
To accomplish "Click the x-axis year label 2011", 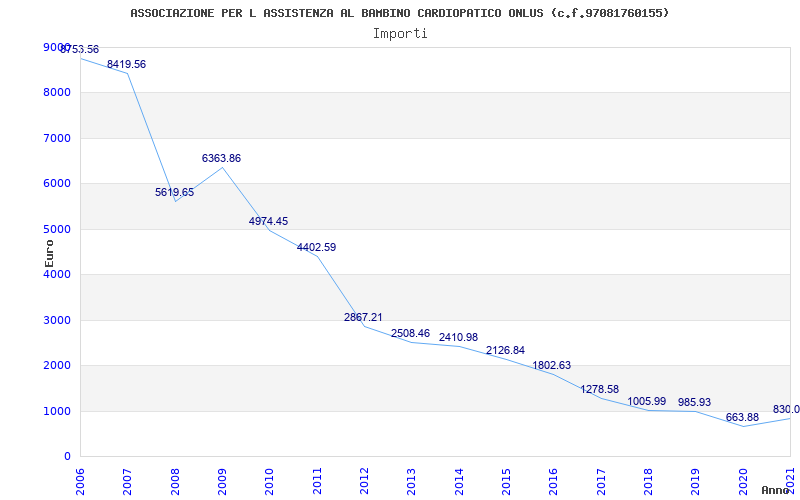I will 317,481.
